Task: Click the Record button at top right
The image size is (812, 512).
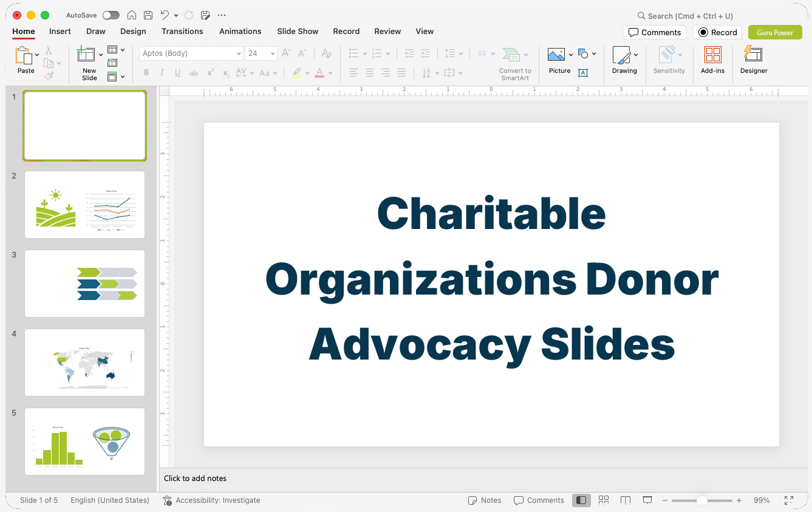Action: [717, 32]
